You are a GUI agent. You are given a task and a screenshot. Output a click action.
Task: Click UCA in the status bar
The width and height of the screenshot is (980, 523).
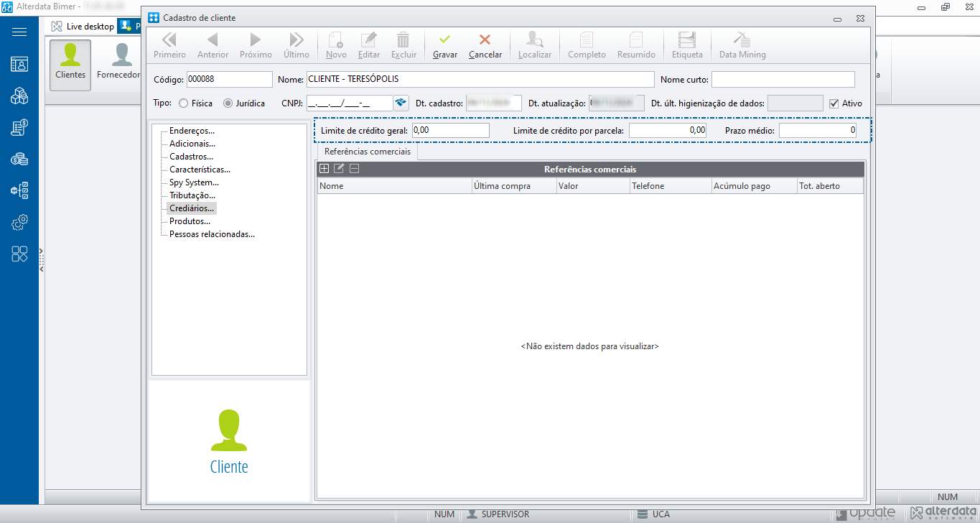(661, 514)
